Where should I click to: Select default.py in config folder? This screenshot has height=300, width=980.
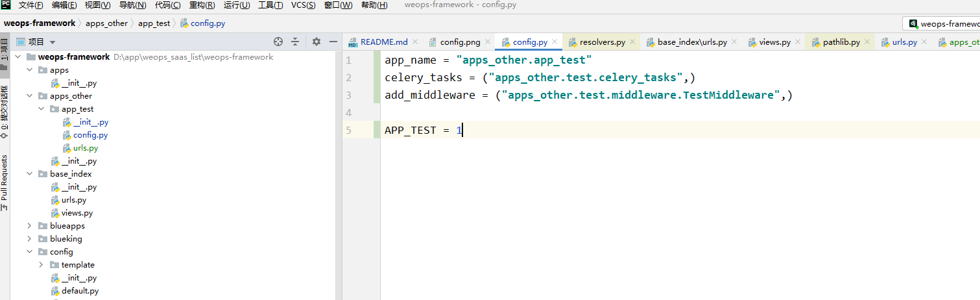[75, 291]
